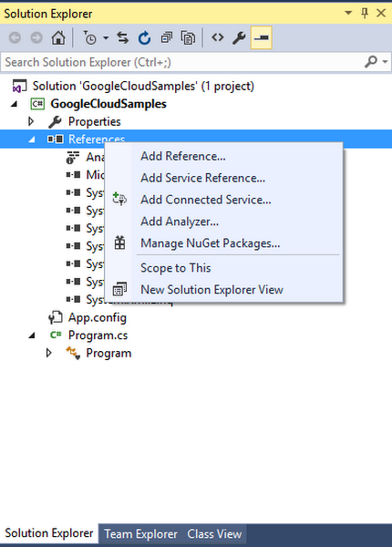The width and height of the screenshot is (392, 547).
Task: Click Sync with Active Document icon
Action: click(122, 37)
